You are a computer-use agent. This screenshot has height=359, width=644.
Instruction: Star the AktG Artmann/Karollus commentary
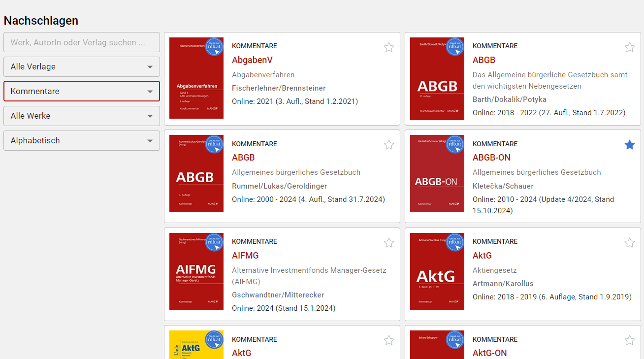coord(630,243)
